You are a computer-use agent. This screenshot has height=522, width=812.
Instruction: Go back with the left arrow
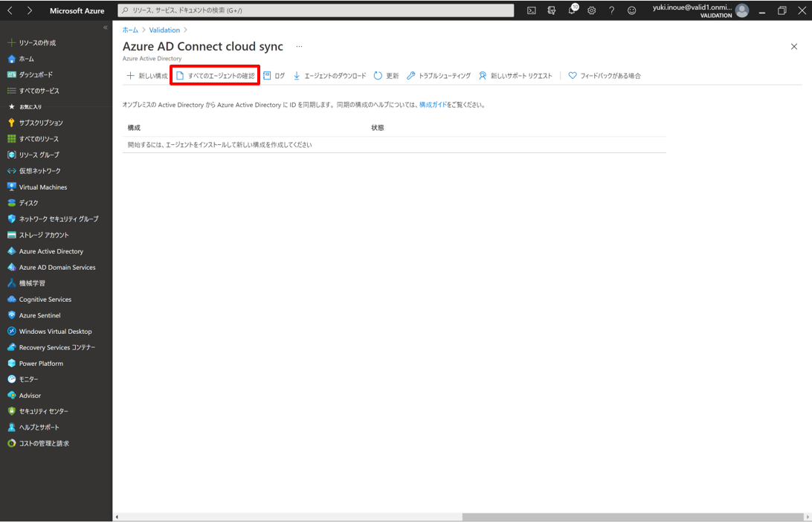coord(10,10)
